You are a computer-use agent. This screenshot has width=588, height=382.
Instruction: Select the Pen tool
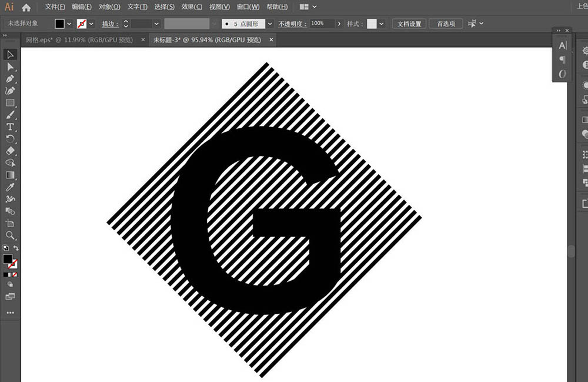[10, 79]
